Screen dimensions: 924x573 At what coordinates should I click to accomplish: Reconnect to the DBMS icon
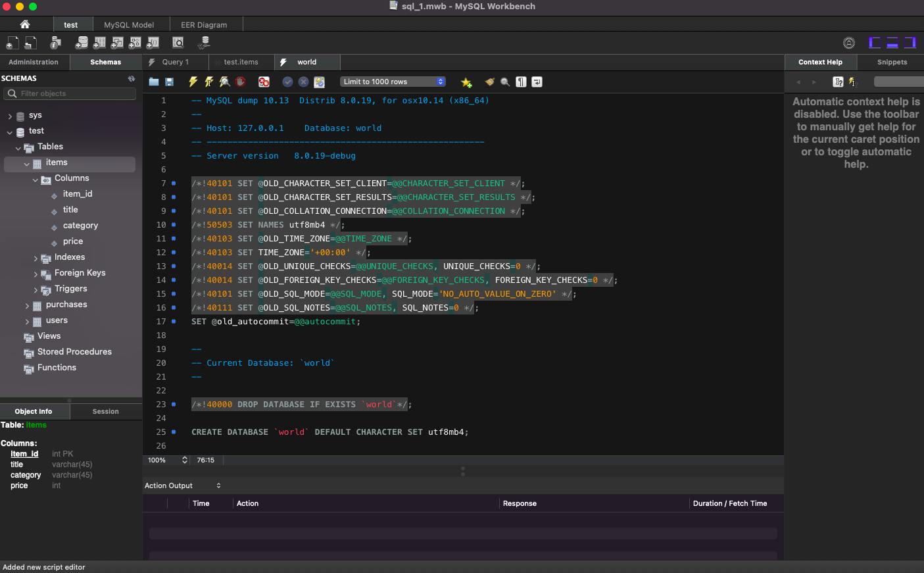[x=204, y=43]
